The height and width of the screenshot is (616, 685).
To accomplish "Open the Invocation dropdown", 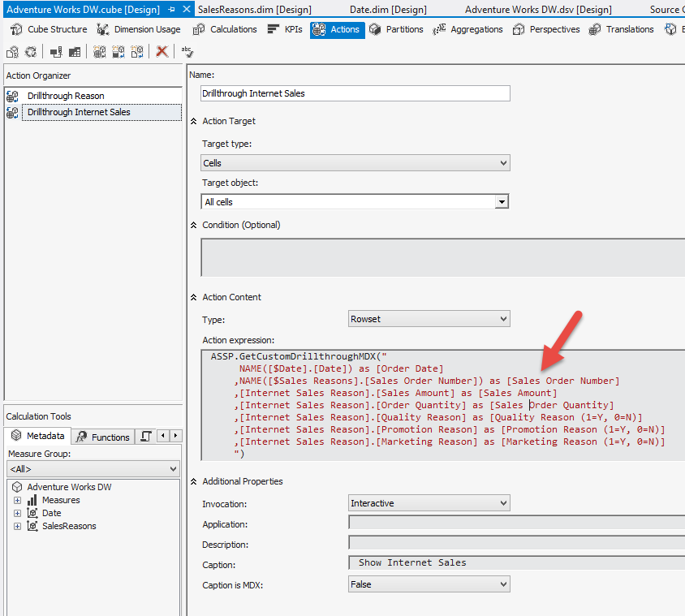I will click(x=429, y=503).
